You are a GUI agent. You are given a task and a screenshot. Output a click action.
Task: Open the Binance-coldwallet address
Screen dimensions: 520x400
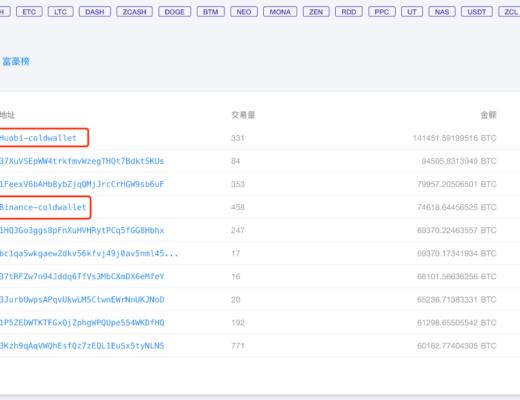(x=43, y=207)
